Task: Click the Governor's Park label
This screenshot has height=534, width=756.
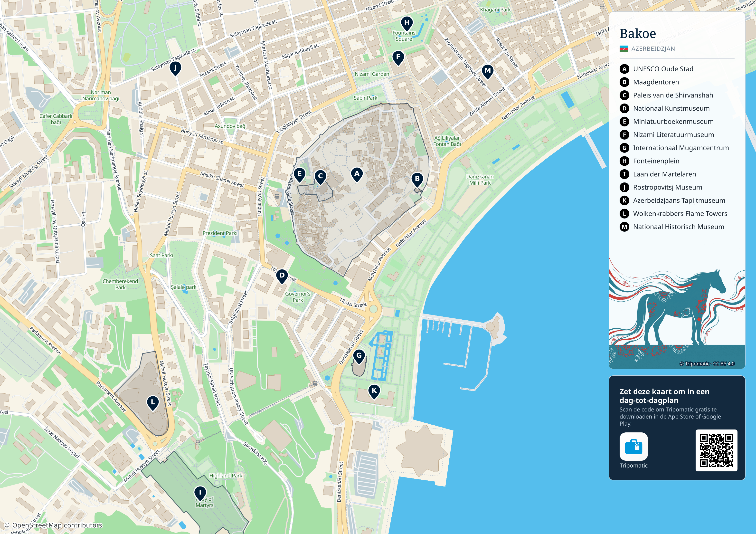Action: tap(298, 297)
